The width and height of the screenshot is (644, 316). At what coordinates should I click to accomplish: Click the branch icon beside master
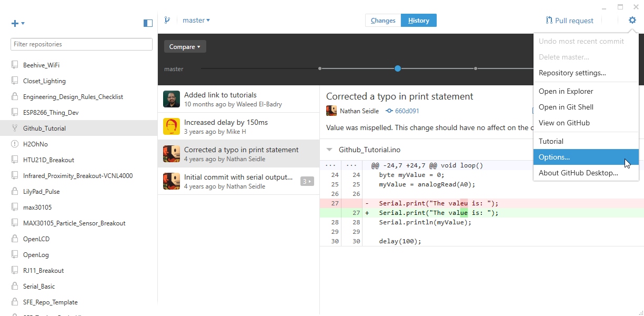(x=167, y=21)
